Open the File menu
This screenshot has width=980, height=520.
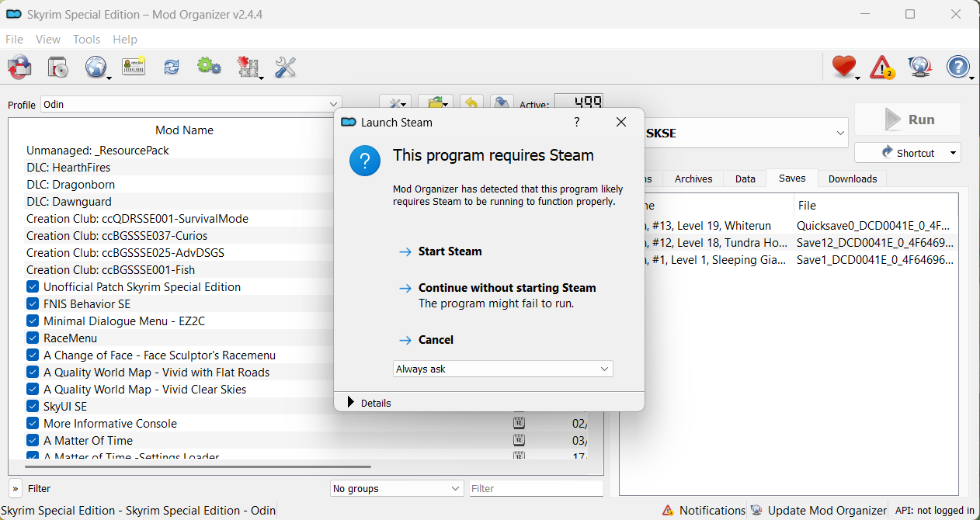(14, 40)
